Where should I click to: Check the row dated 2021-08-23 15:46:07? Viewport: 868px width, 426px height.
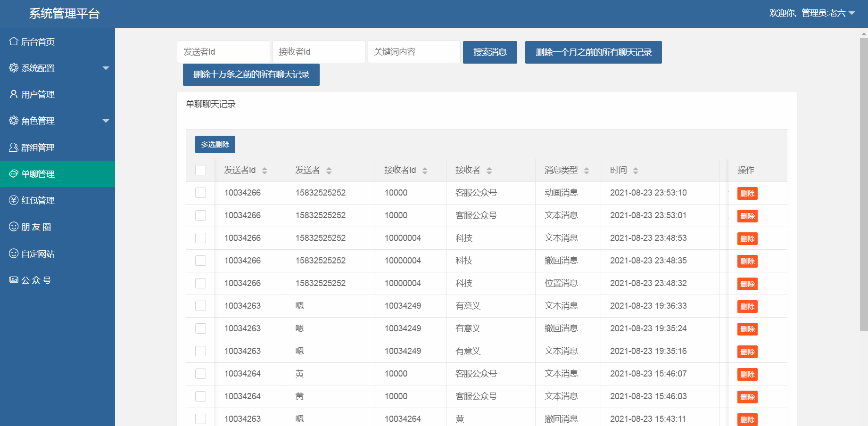201,374
